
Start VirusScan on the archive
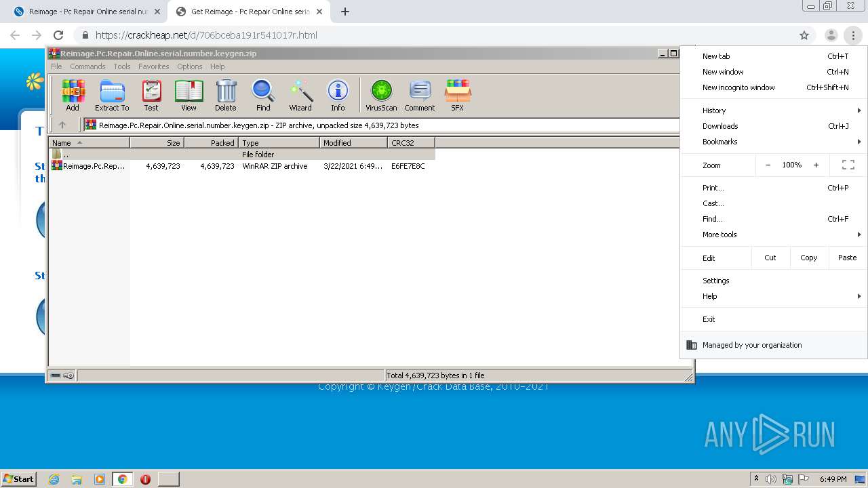381,95
